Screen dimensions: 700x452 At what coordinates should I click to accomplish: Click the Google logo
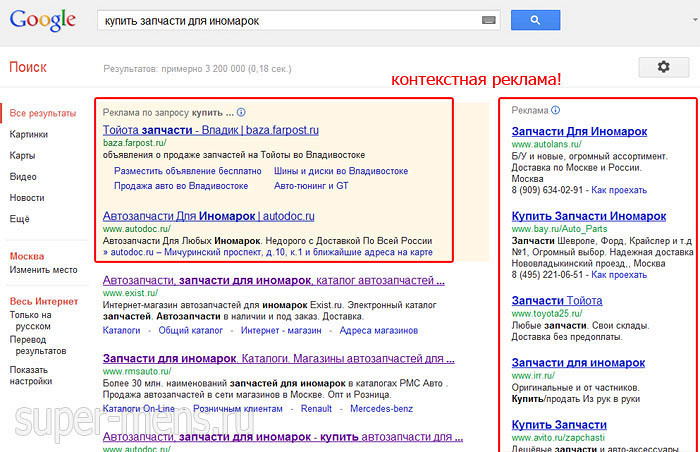[x=43, y=21]
